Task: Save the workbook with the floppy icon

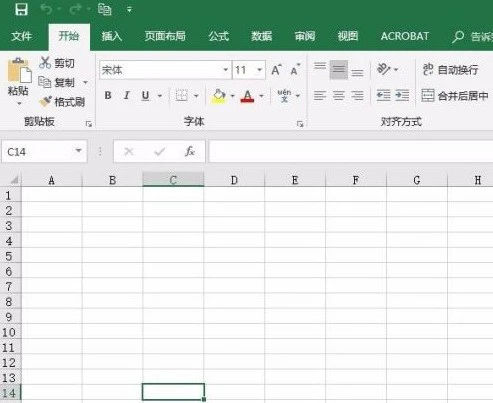Action: pos(21,9)
